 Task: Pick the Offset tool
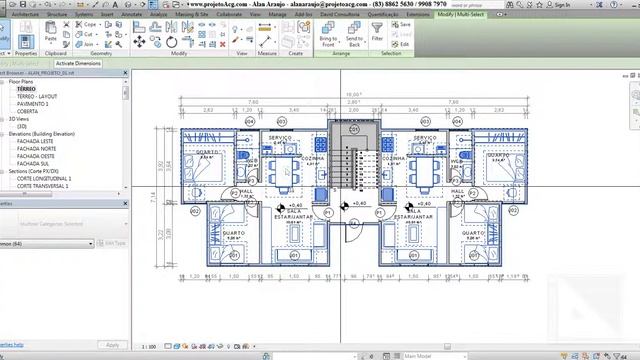click(155, 27)
